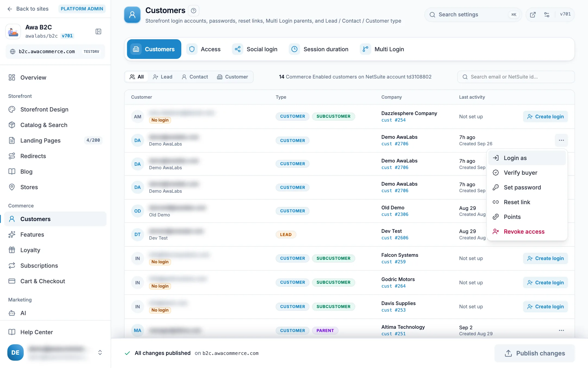Open Landing Pages section
588x368 pixels.
[55, 141]
